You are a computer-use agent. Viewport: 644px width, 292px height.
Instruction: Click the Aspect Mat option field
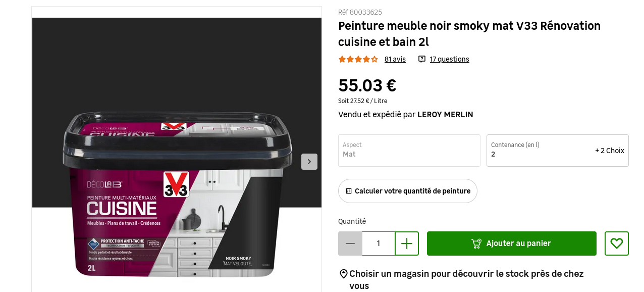[x=409, y=151]
